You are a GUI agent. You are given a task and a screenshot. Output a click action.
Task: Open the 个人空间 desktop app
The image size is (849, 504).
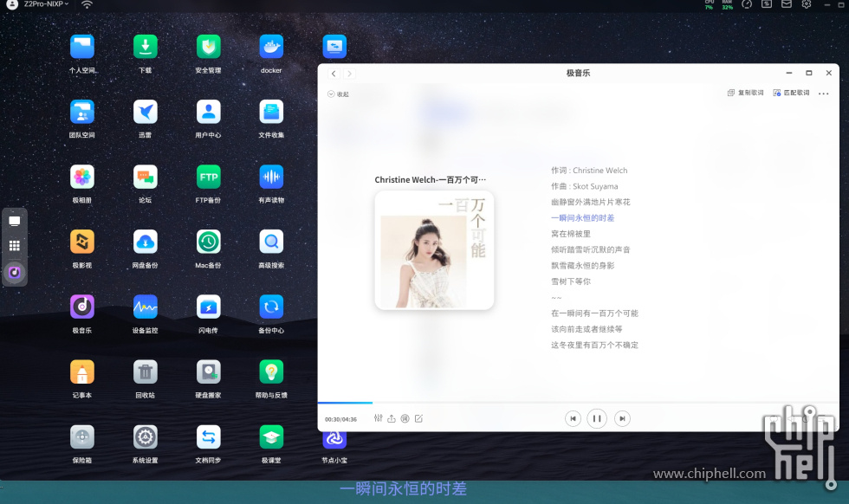[82, 47]
